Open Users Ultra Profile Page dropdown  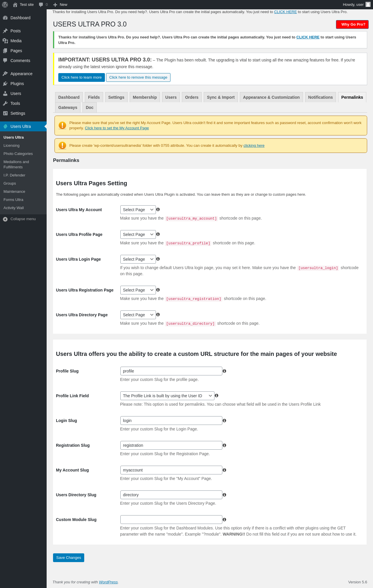(138, 234)
